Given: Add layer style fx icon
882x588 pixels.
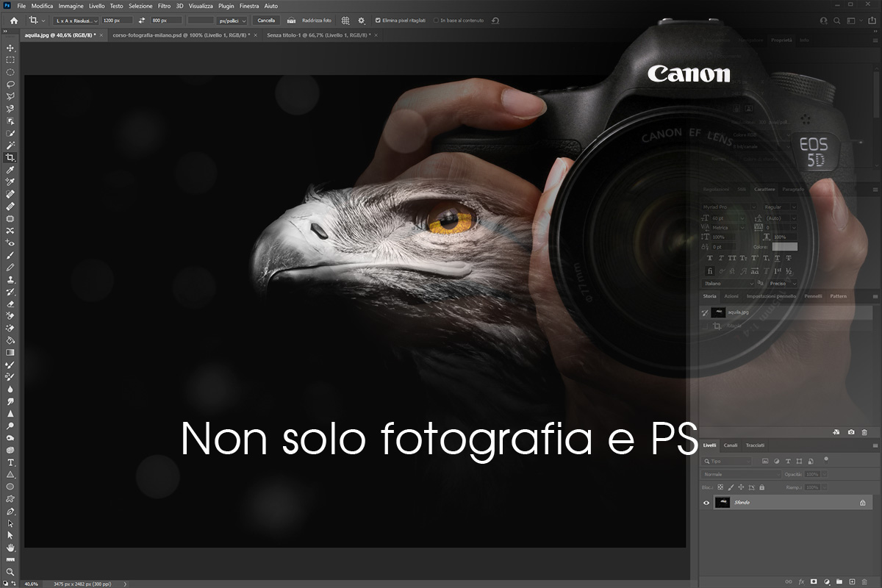Looking at the screenshot, I should (x=802, y=581).
